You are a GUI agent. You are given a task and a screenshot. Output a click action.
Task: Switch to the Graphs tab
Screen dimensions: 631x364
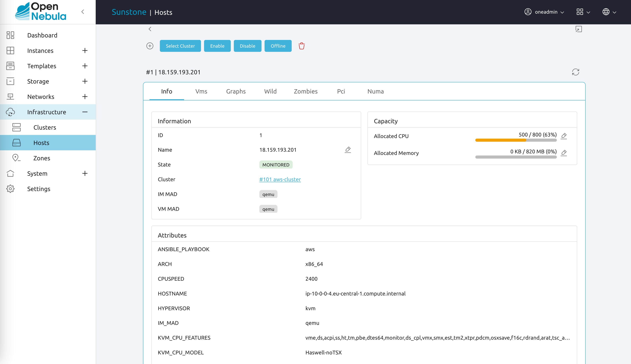point(236,91)
